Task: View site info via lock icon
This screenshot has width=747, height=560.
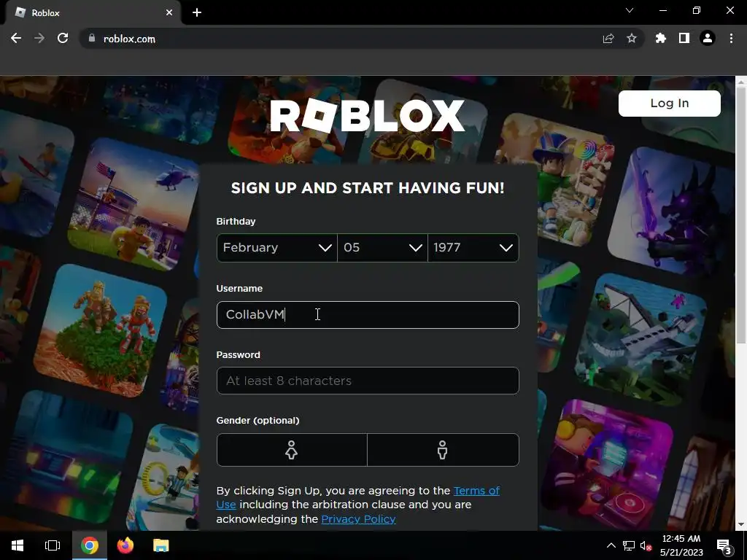Action: (x=92, y=39)
